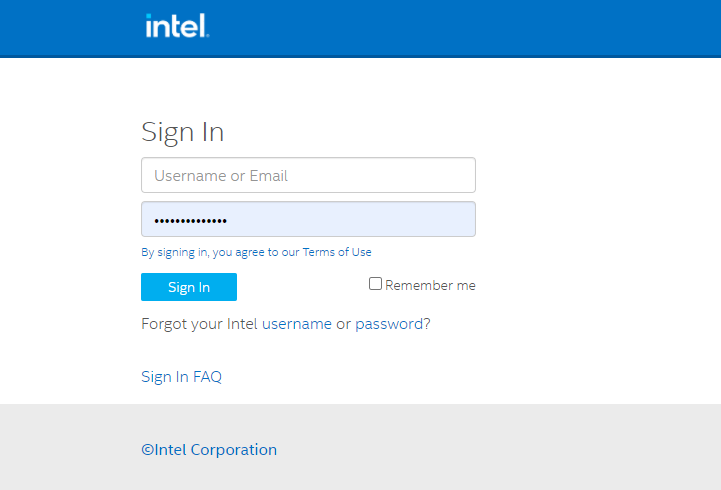Click the word or between username and password

click(343, 325)
